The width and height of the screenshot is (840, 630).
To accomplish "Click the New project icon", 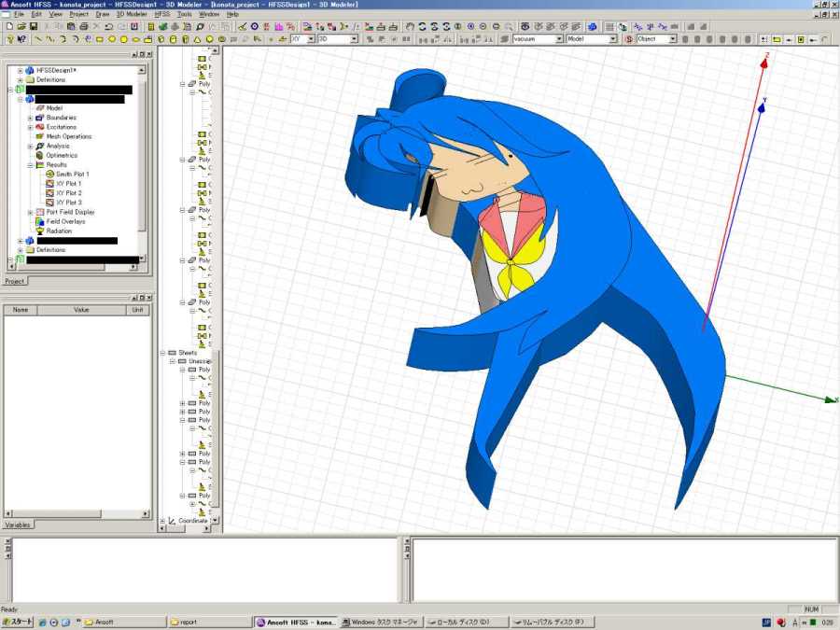I will click(9, 26).
